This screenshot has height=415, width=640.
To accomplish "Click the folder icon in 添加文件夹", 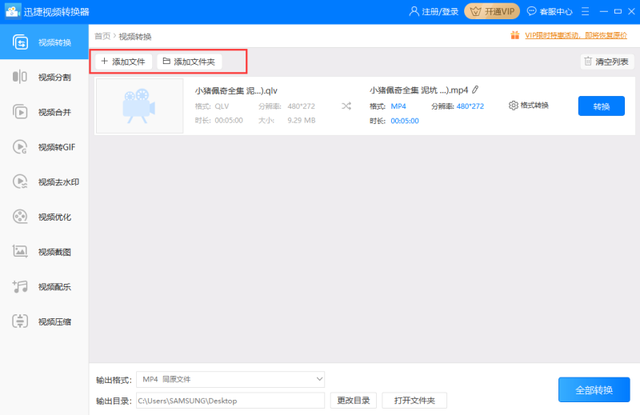I will pos(166,61).
